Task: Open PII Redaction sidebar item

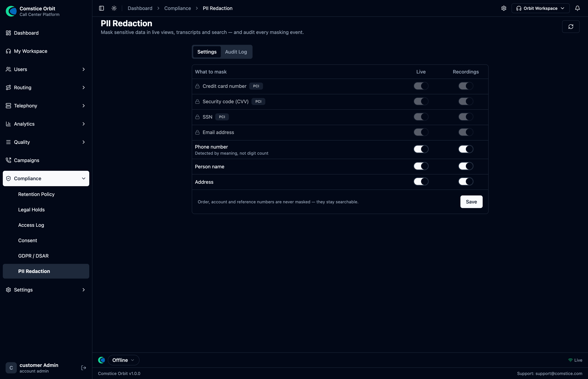Action: coord(46,271)
